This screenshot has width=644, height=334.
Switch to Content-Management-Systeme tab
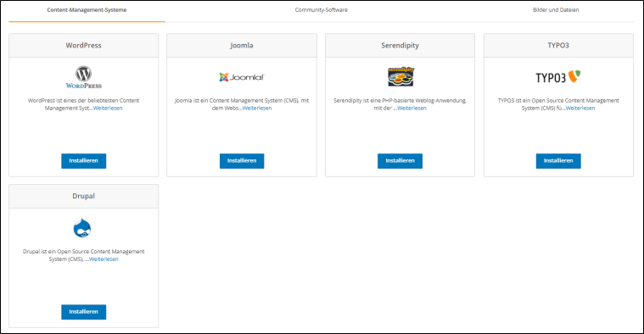[x=87, y=10]
